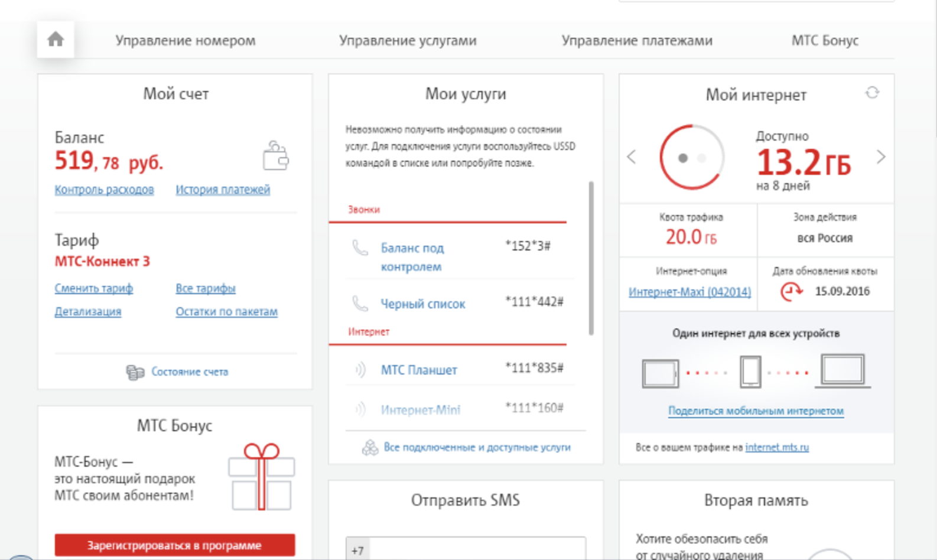Click the *111*160# USSD code
The image size is (937, 560).
click(x=535, y=408)
